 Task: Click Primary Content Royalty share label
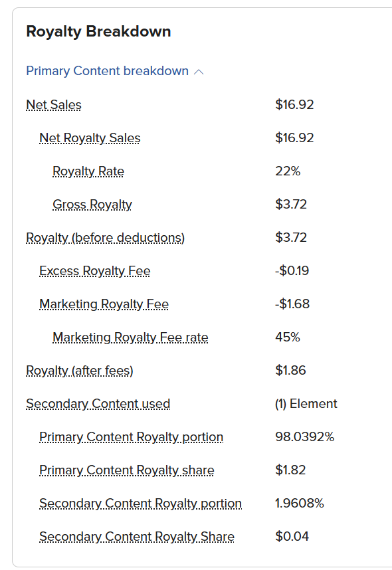tap(126, 470)
